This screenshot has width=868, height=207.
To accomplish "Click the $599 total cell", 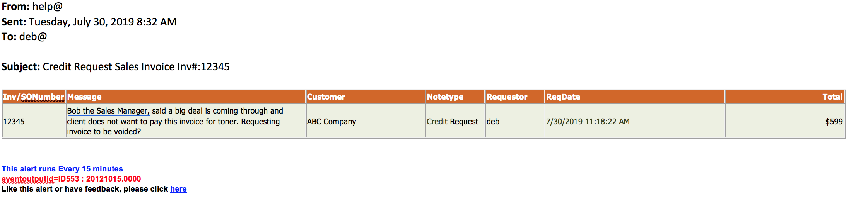I will (x=784, y=121).
